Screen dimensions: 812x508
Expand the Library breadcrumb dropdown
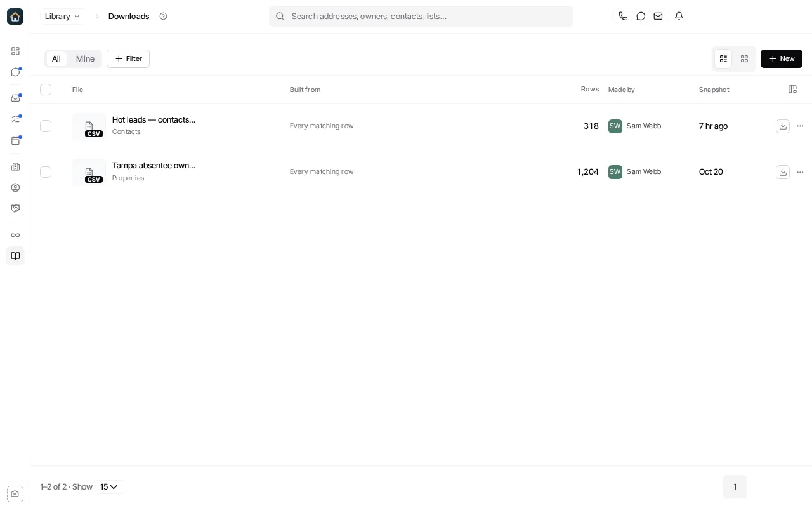[63, 17]
